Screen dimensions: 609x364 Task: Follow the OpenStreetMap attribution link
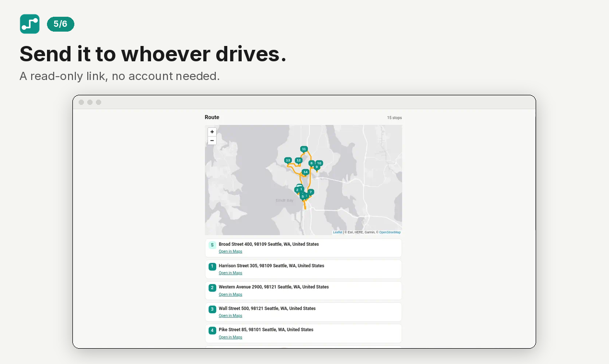click(390, 232)
